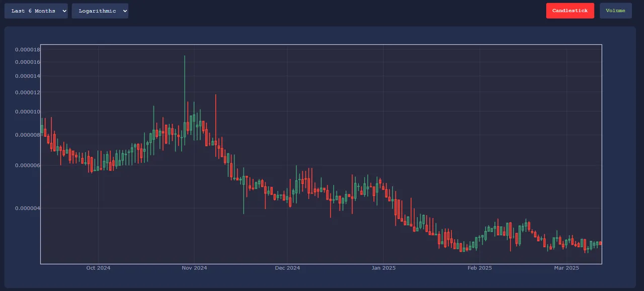
Task: Click the 0.000010 y-axis value
Action: click(x=27, y=112)
